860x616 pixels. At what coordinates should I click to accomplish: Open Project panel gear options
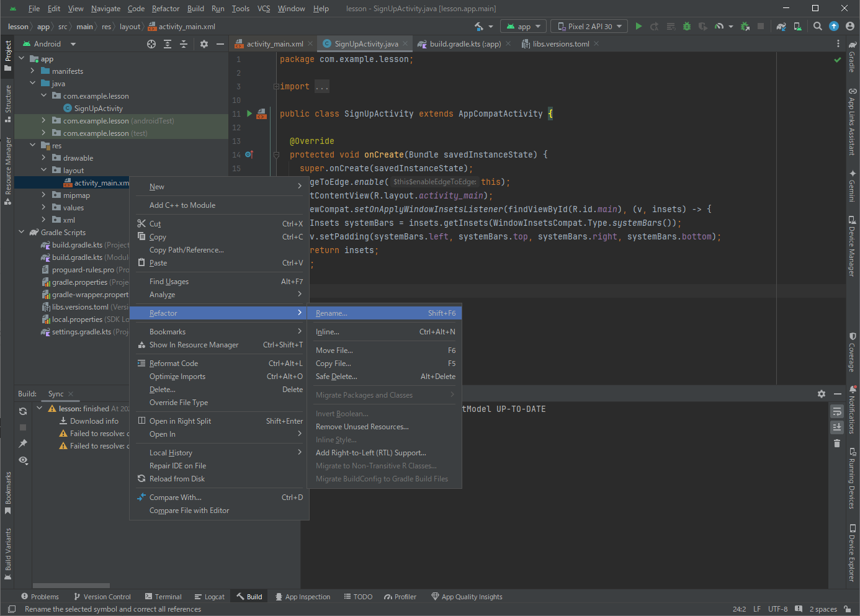pos(204,44)
